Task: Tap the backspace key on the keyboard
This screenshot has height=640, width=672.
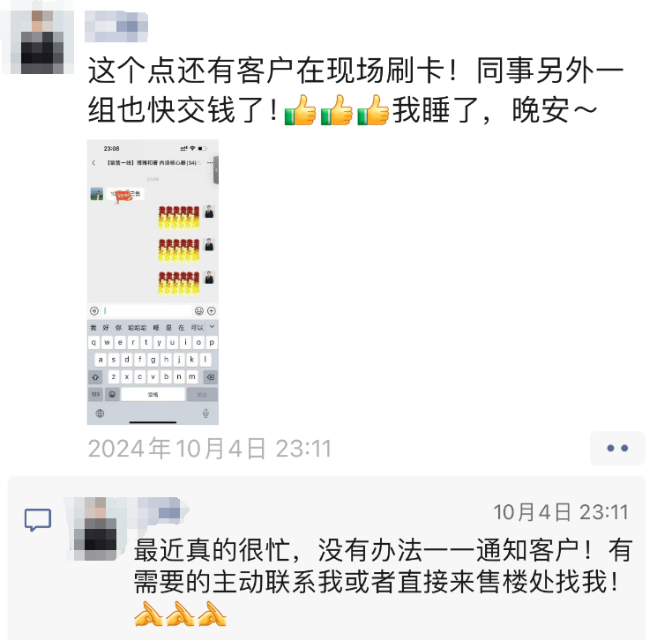Action: pyautogui.click(x=211, y=377)
